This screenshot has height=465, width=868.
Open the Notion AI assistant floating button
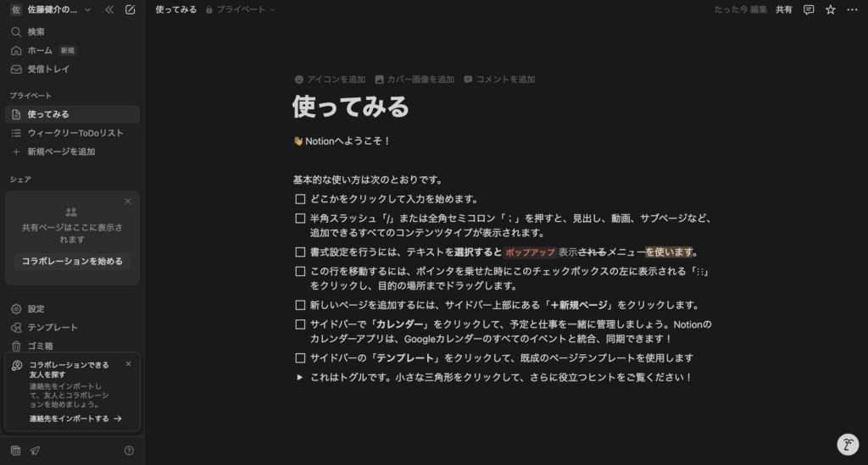coord(848,445)
